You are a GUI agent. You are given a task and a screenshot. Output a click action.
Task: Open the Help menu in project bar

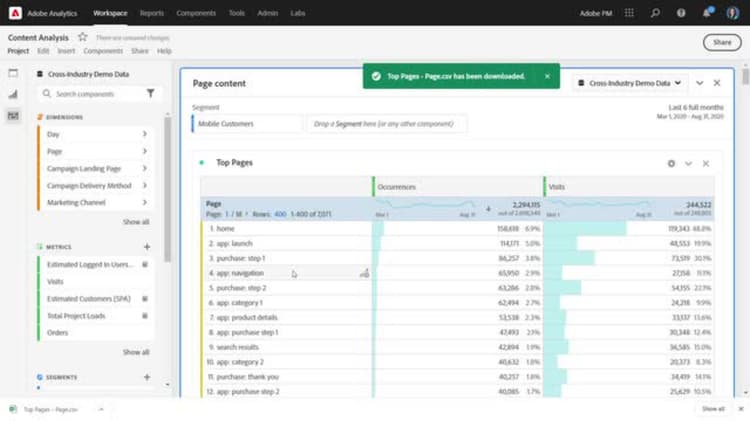coord(164,51)
